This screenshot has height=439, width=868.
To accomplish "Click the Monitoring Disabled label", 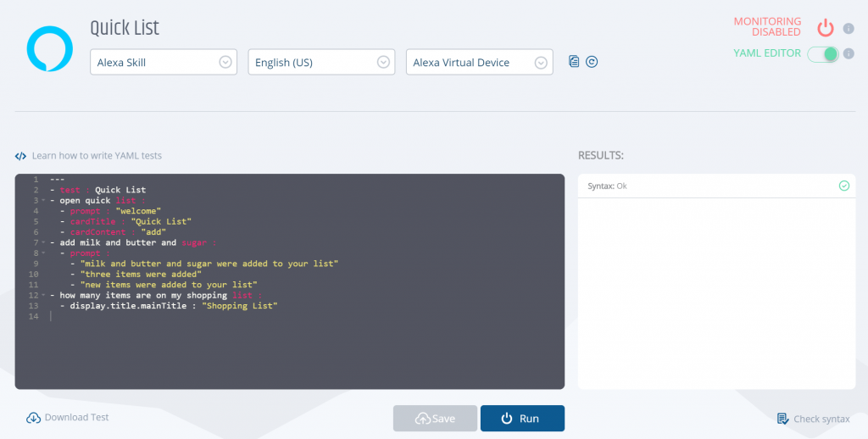I will [767, 26].
